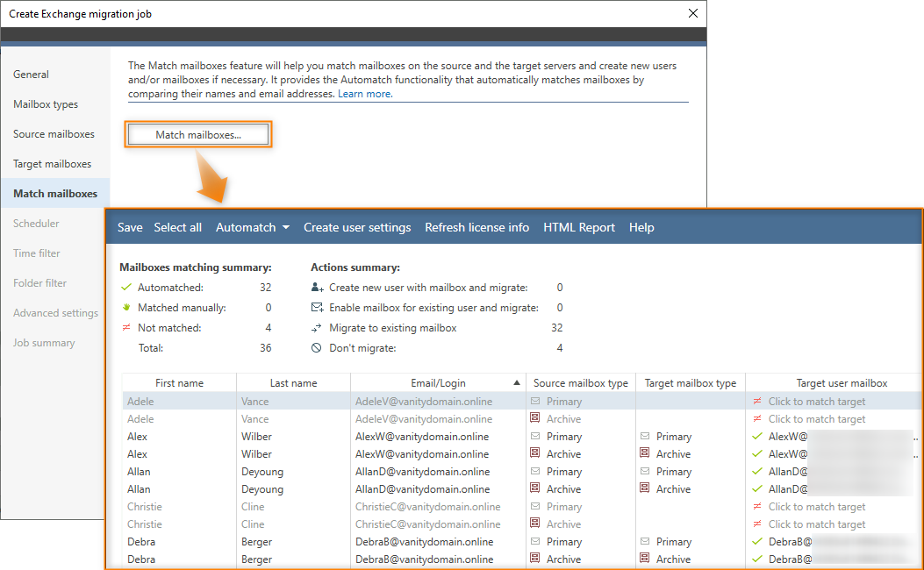924x570 pixels.
Task: Click the Target mailbox type column header
Action: click(x=691, y=382)
